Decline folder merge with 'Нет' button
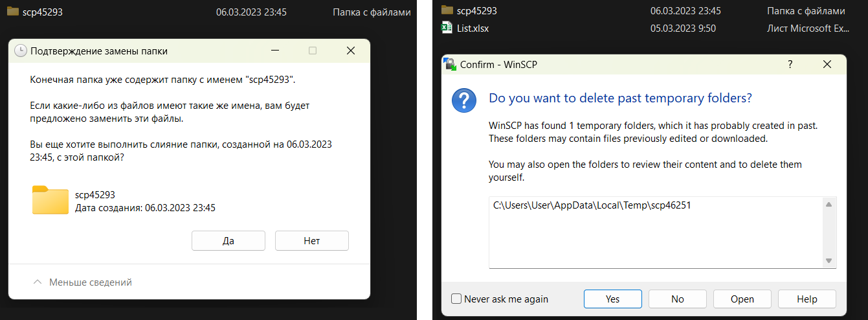868x320 pixels. click(311, 240)
